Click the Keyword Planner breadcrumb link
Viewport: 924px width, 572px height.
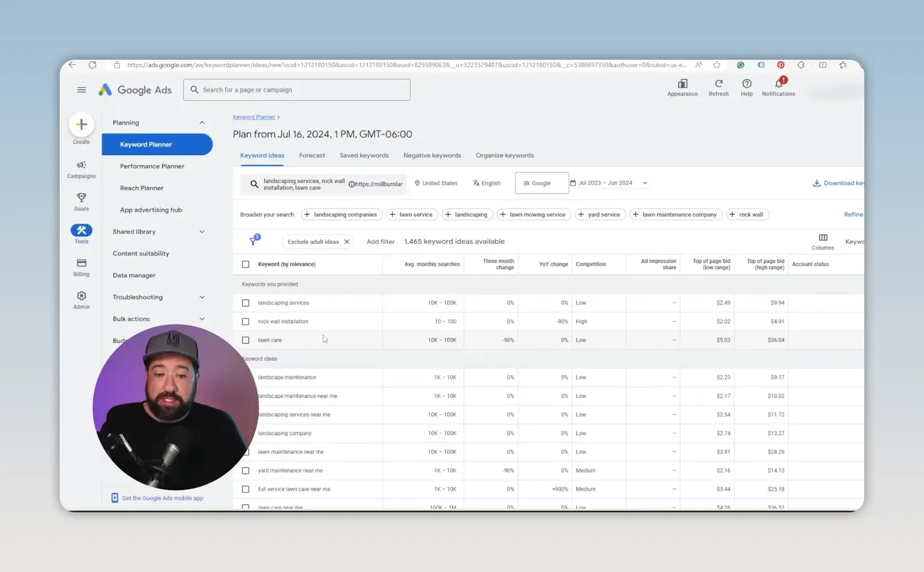click(x=254, y=117)
